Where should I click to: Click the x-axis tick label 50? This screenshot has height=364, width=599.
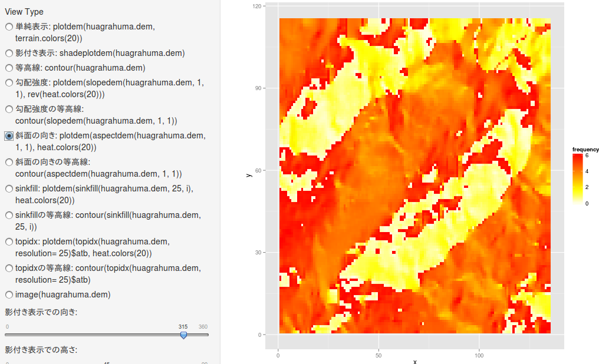(x=379, y=356)
